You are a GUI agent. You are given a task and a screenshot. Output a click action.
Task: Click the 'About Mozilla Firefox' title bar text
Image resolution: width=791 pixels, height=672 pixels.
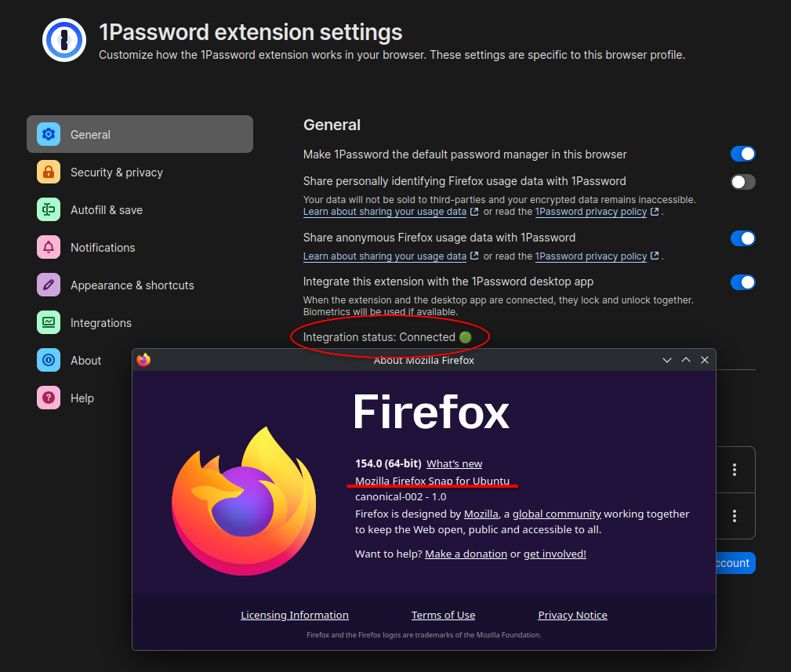[x=424, y=360]
